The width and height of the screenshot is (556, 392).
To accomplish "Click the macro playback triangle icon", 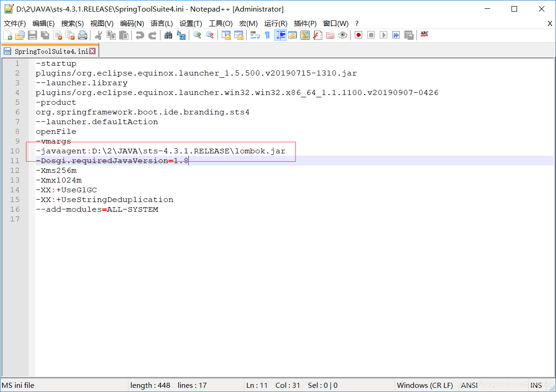I will (x=383, y=35).
